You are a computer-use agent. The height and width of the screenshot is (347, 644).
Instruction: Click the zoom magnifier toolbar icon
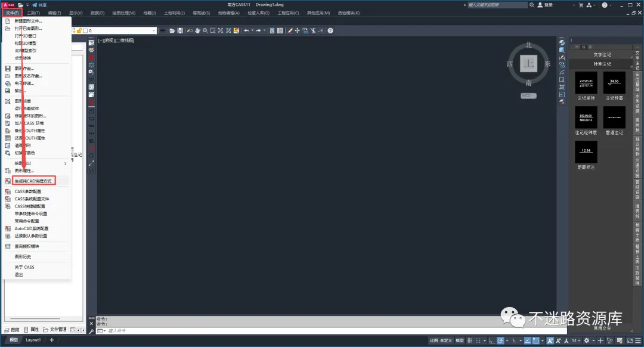click(205, 31)
